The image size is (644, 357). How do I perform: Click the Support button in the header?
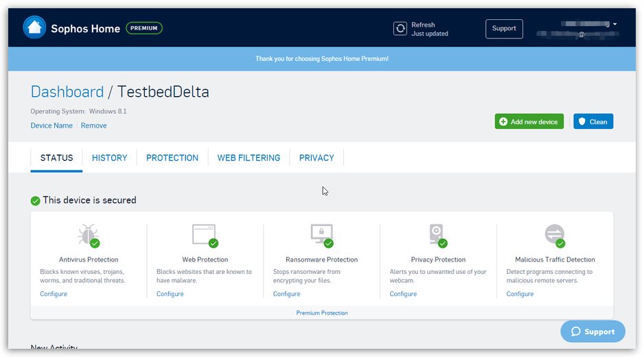(x=504, y=29)
